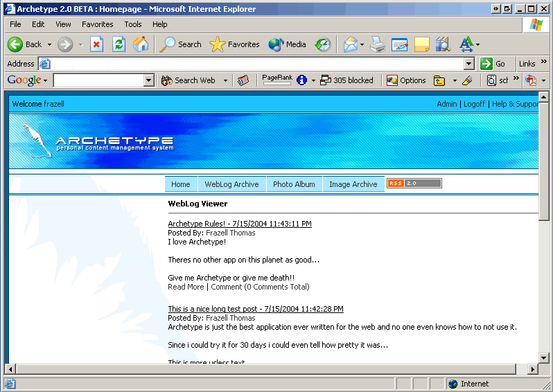Open the Favorites menu

(x=98, y=24)
